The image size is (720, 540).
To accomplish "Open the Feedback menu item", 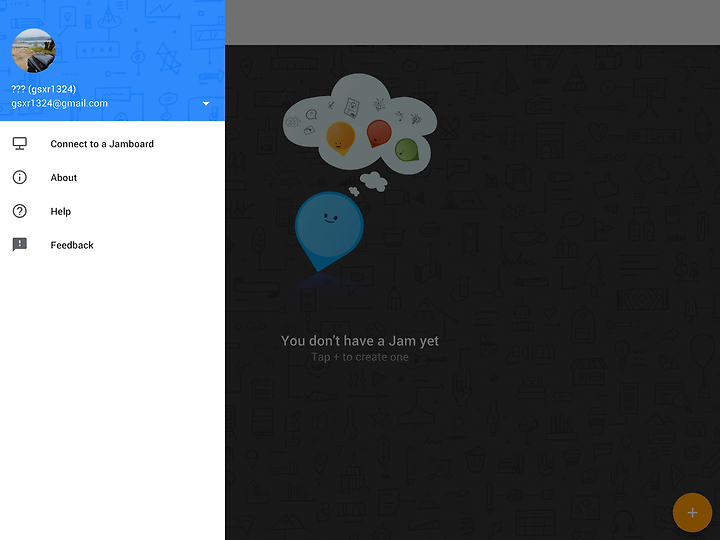I will 112,245.
